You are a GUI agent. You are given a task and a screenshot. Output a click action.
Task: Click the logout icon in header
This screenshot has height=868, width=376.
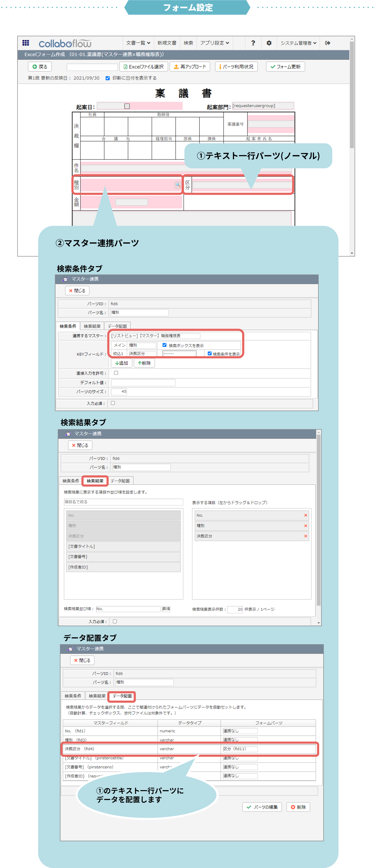pyautogui.click(x=327, y=43)
